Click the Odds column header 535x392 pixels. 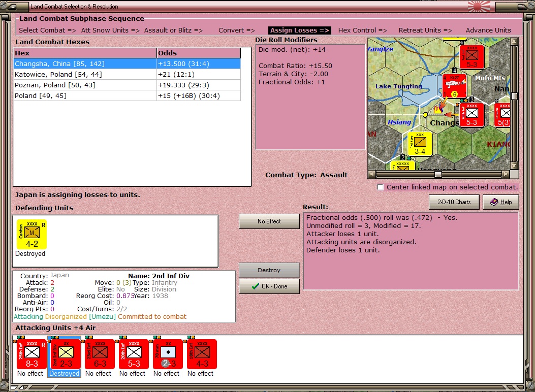coord(199,53)
